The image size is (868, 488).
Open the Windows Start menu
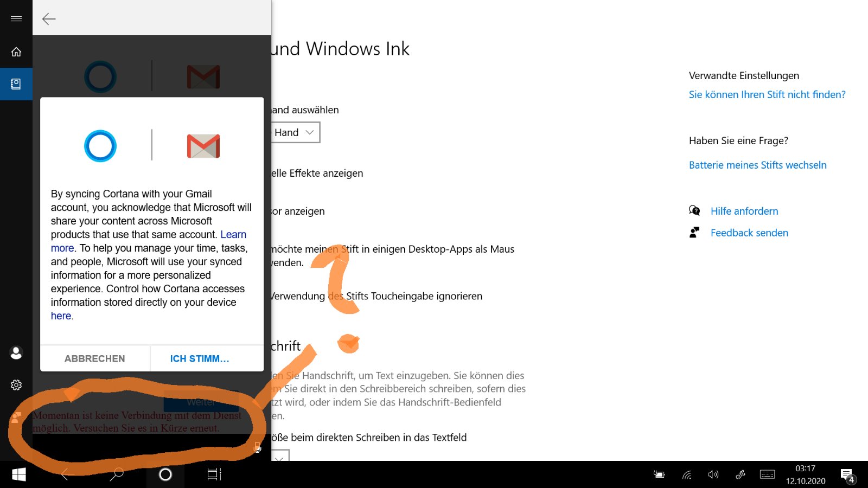[x=19, y=474]
